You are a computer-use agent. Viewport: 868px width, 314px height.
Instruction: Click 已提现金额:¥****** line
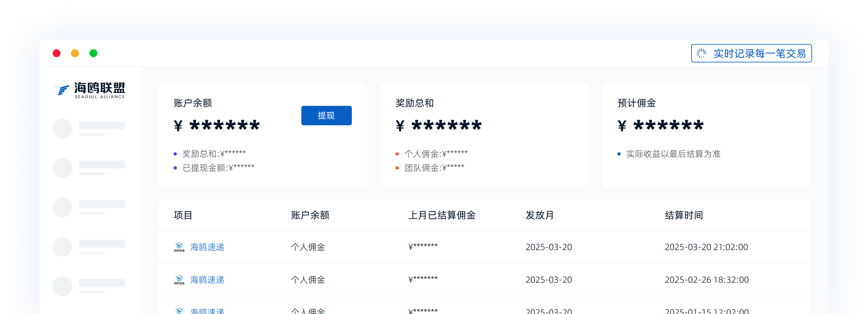(218, 168)
